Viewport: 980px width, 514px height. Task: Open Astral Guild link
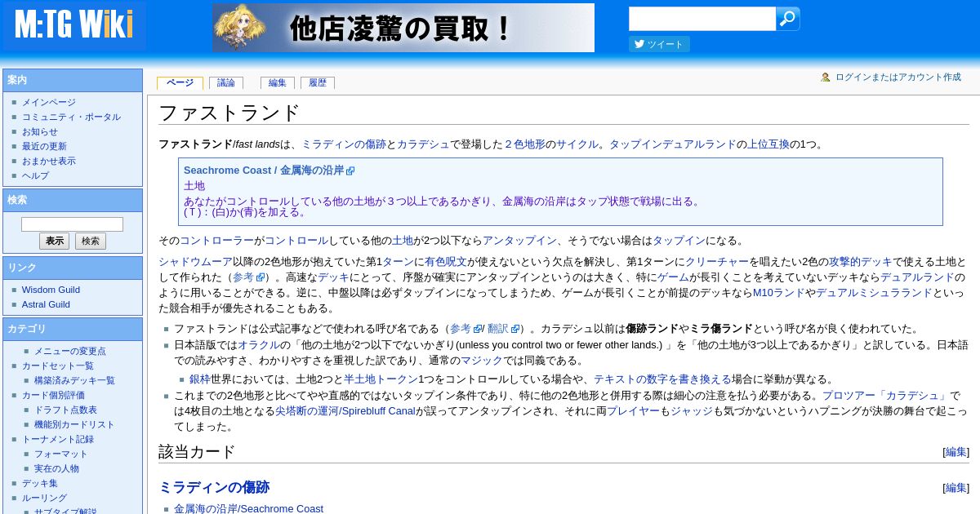coord(46,304)
